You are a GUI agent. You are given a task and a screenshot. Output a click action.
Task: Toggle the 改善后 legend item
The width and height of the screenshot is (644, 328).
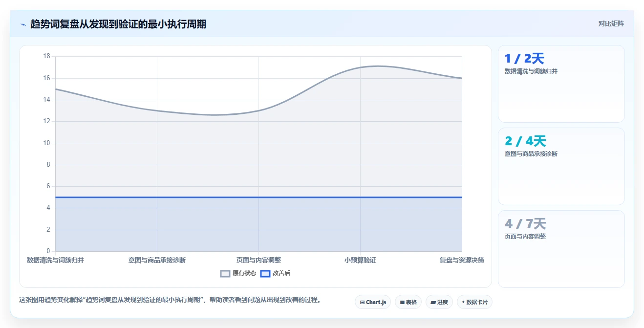point(275,273)
